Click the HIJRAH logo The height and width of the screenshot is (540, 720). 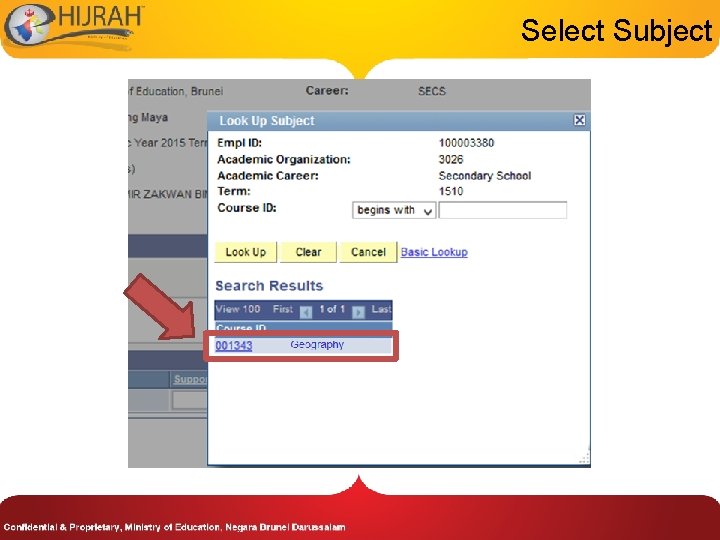tap(73, 26)
